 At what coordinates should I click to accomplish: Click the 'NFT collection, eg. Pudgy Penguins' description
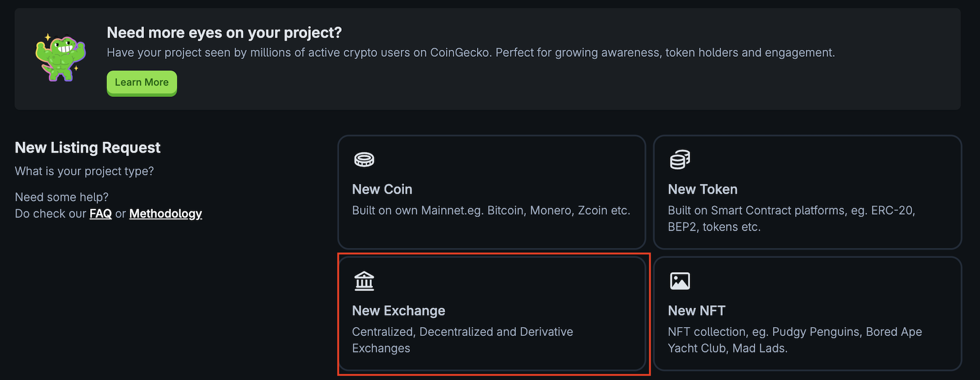tap(795, 340)
